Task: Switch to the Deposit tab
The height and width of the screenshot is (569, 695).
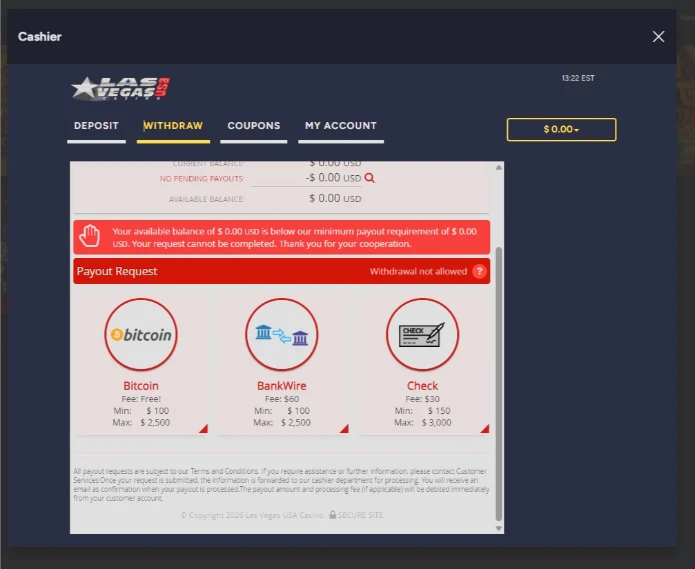Action: pyautogui.click(x=96, y=126)
